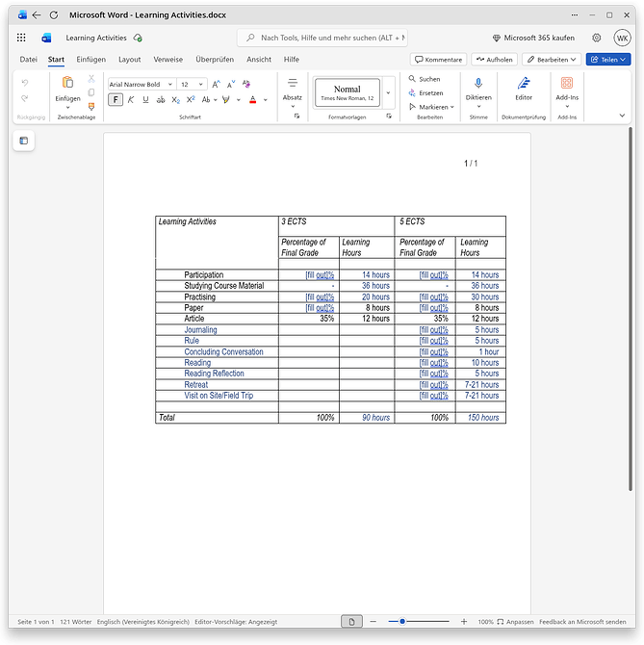
Task: Select the Normal style tile
Action: 348,92
